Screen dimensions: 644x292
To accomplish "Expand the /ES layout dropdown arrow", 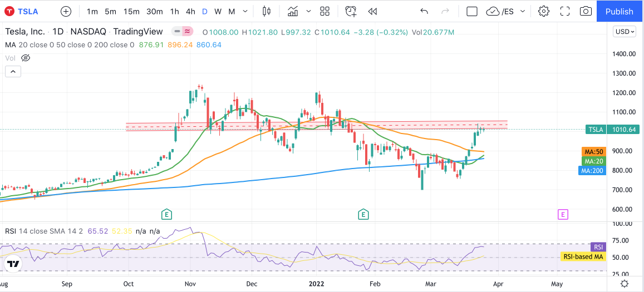I will coord(523,12).
